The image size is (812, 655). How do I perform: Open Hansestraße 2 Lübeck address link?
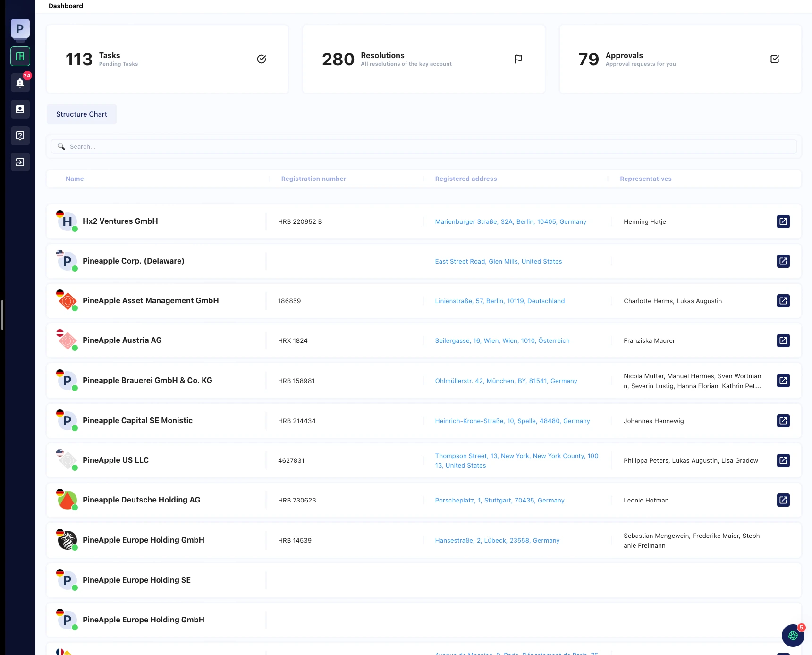(x=497, y=540)
